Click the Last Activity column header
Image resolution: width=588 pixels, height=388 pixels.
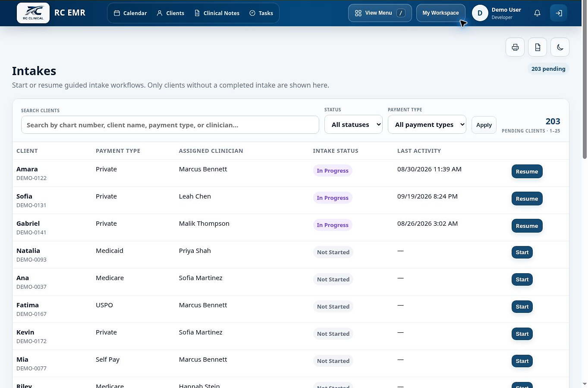coord(419,151)
